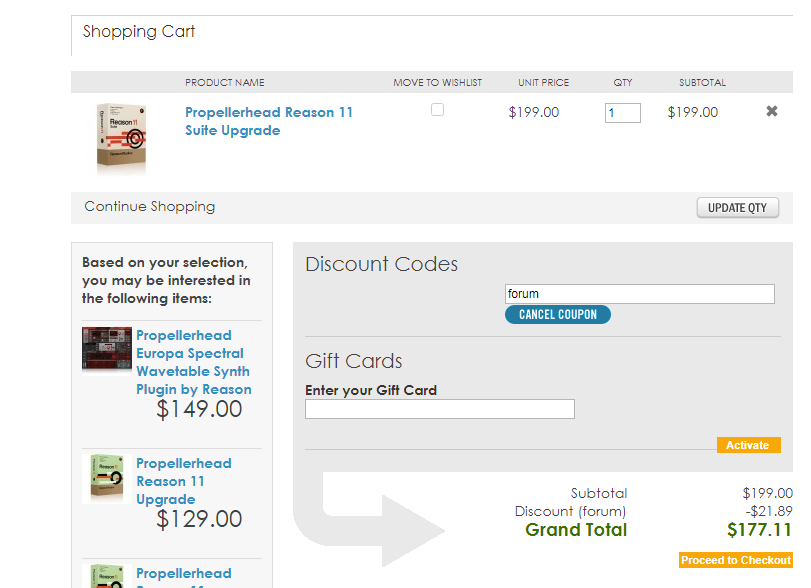Focus the quantity field showing 1
This screenshot has height=588, width=811.
pos(623,113)
